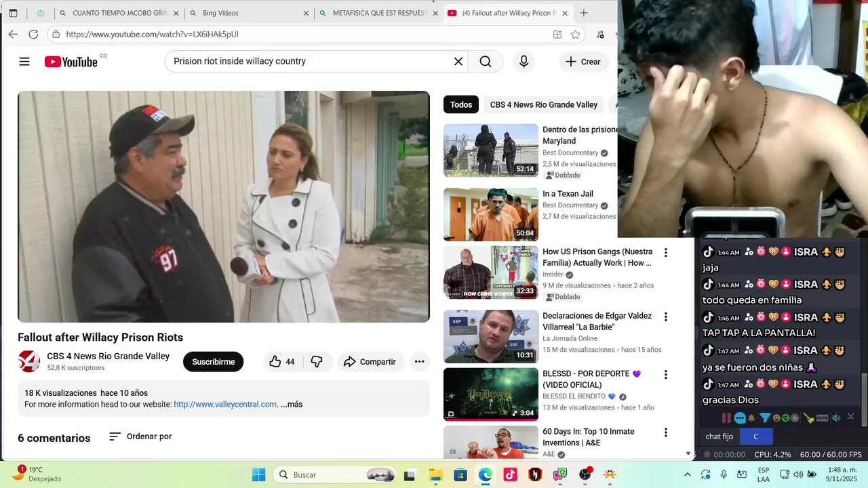Open How US Prison Gangs video title
Viewport: 868px width, 488px height.
597,258
